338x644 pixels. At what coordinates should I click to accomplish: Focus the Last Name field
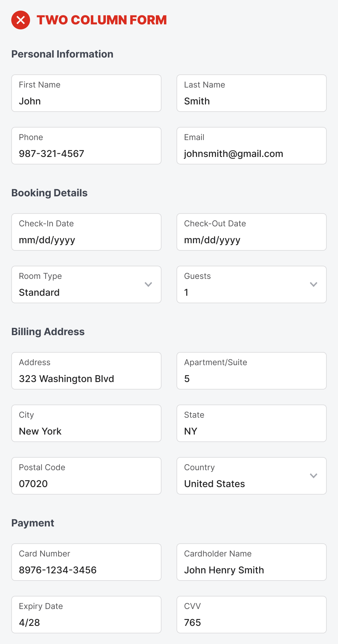252,93
